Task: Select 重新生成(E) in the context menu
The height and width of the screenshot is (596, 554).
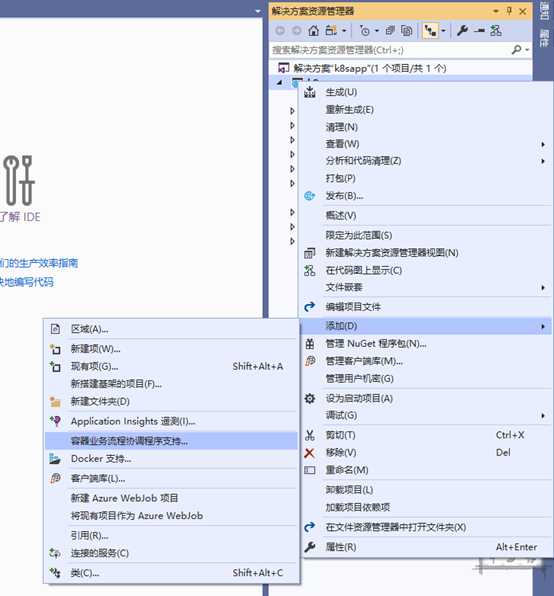Action: click(426, 109)
